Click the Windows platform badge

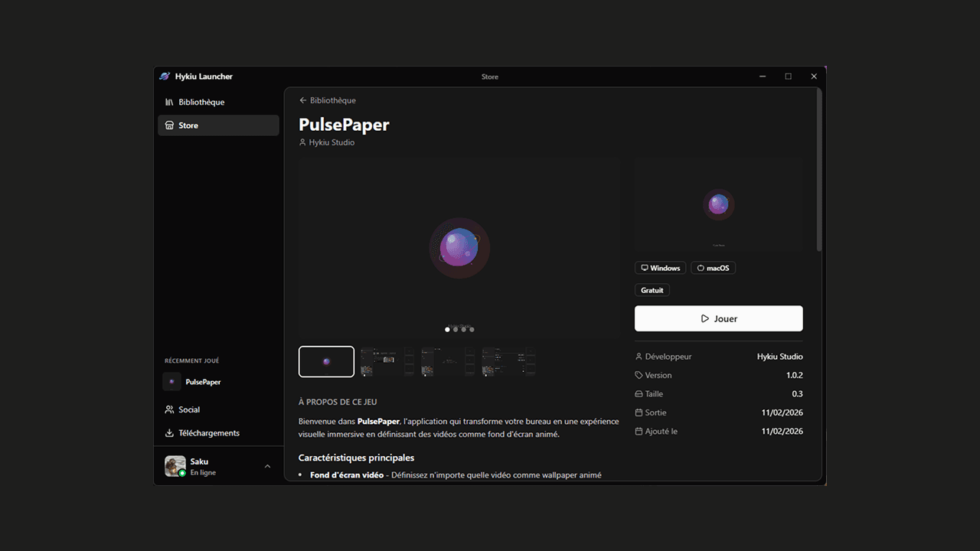pyautogui.click(x=661, y=268)
